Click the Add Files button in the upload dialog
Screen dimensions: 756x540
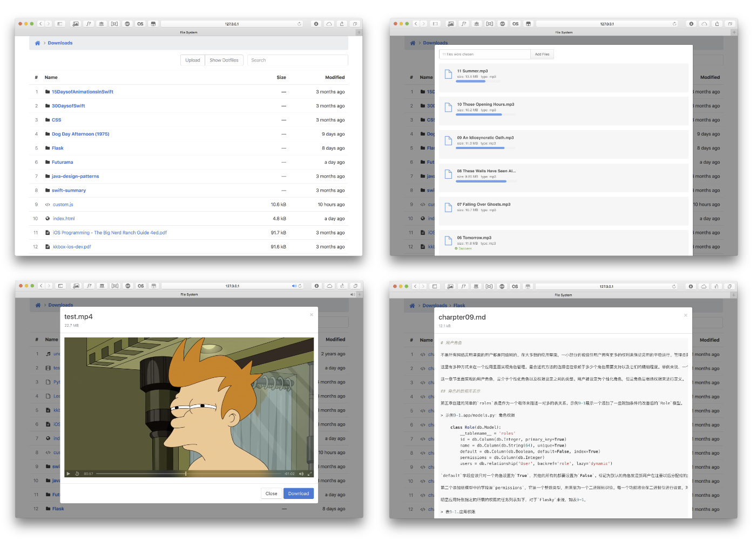[542, 54]
